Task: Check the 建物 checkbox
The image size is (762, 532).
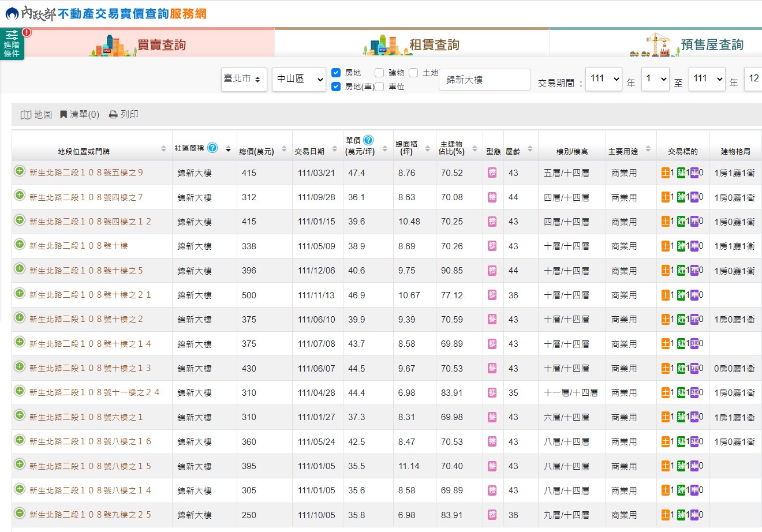Action: pos(379,73)
